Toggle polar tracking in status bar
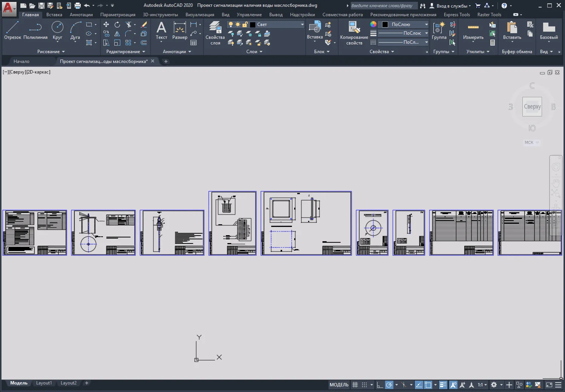Viewport: 565px width, 392px height. click(389, 385)
